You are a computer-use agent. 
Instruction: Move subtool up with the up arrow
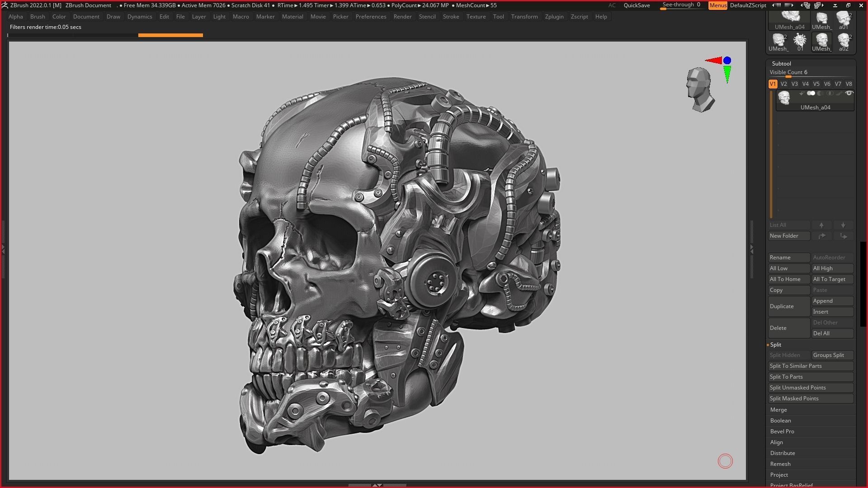click(821, 225)
